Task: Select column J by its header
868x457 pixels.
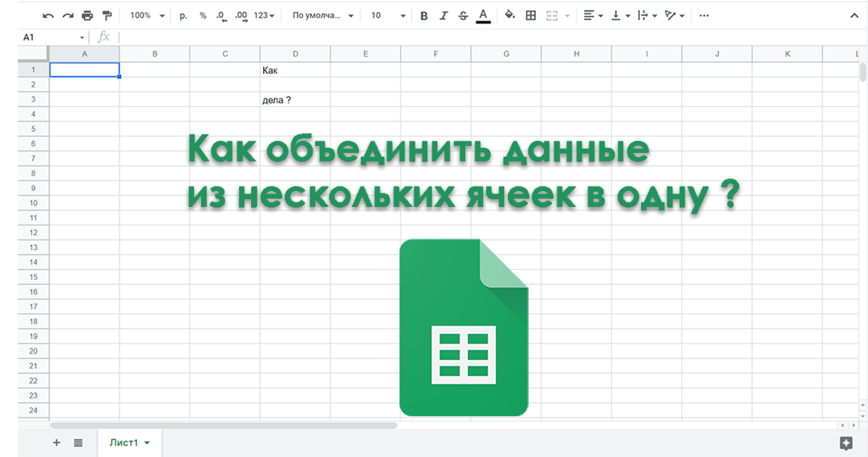Action: [718, 55]
